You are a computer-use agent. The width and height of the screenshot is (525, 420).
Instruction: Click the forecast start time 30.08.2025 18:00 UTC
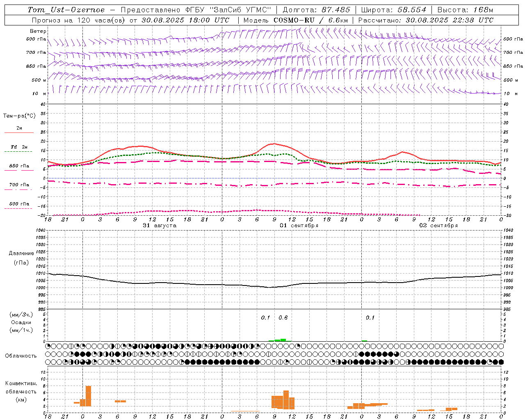pyautogui.click(x=185, y=20)
